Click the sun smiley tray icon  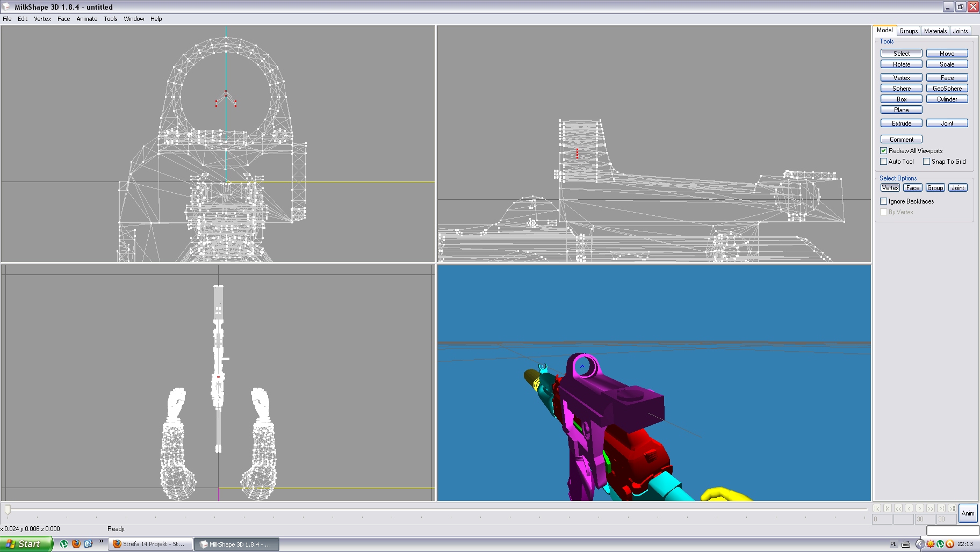tap(931, 544)
